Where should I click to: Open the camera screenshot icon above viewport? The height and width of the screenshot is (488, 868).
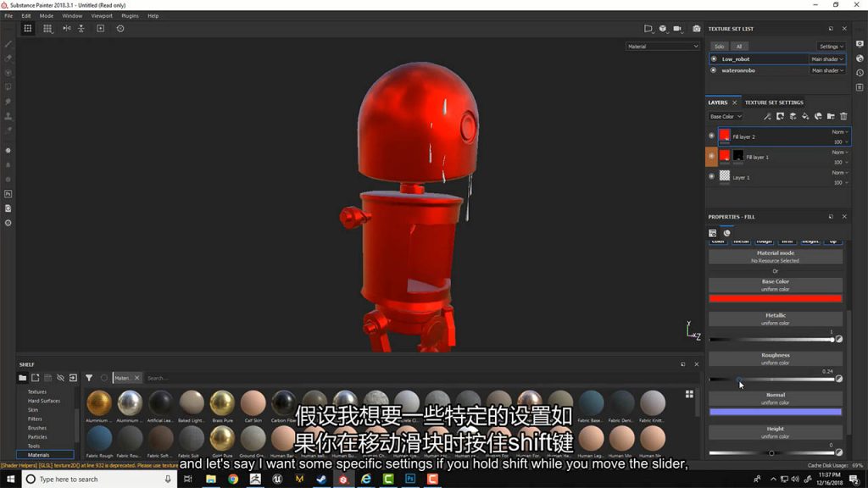point(697,28)
